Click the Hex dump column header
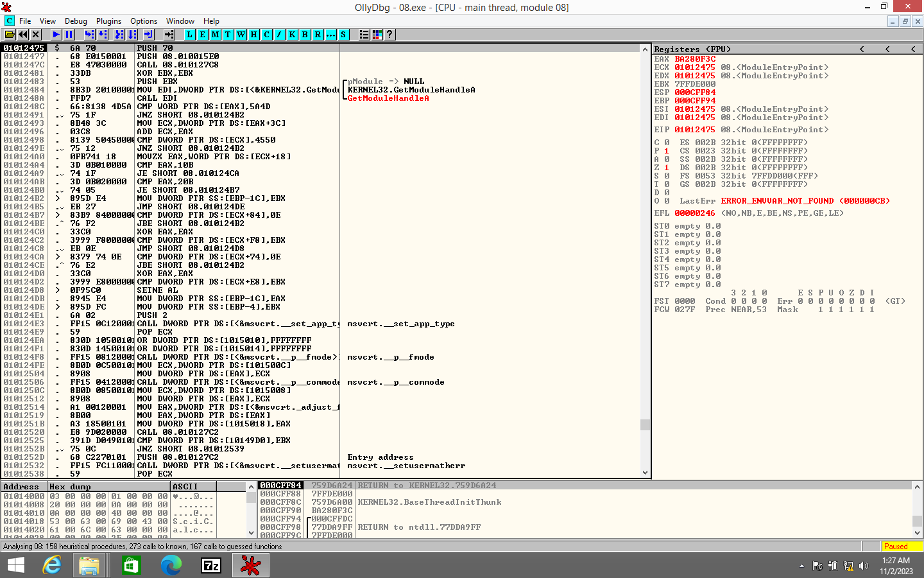 [108, 487]
